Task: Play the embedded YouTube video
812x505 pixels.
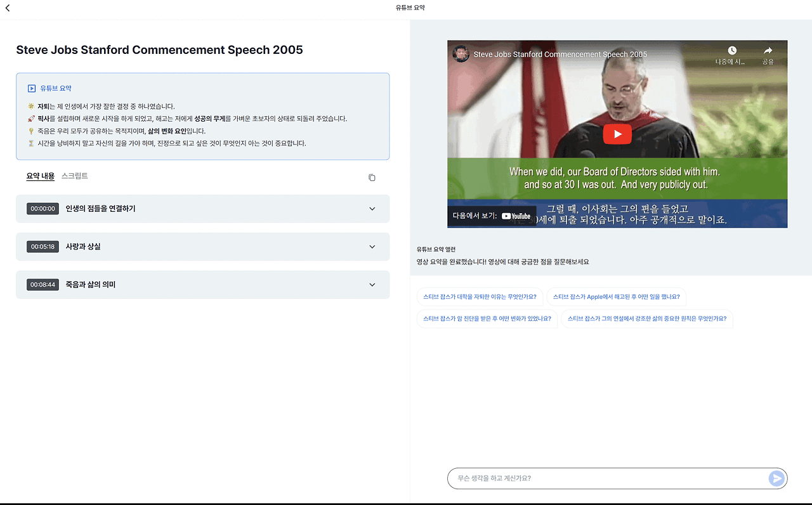Action: point(617,134)
